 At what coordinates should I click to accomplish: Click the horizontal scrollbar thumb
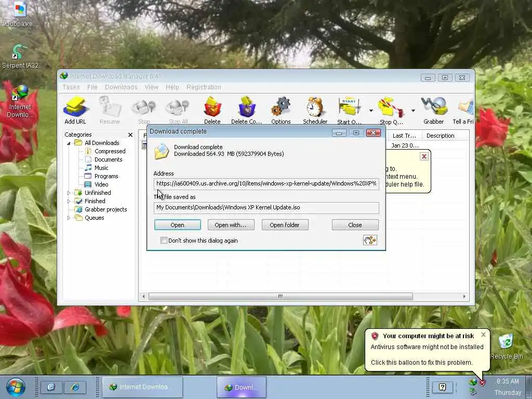[x=281, y=296]
